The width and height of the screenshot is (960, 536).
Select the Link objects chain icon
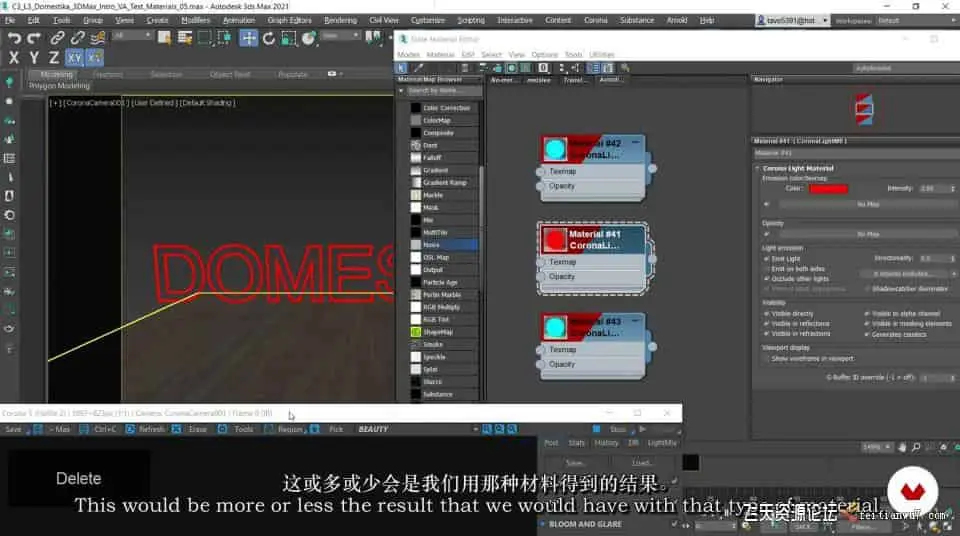(x=57, y=38)
